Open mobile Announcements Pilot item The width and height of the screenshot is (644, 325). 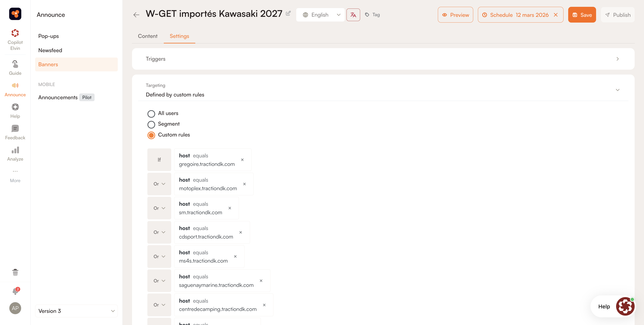(66, 97)
